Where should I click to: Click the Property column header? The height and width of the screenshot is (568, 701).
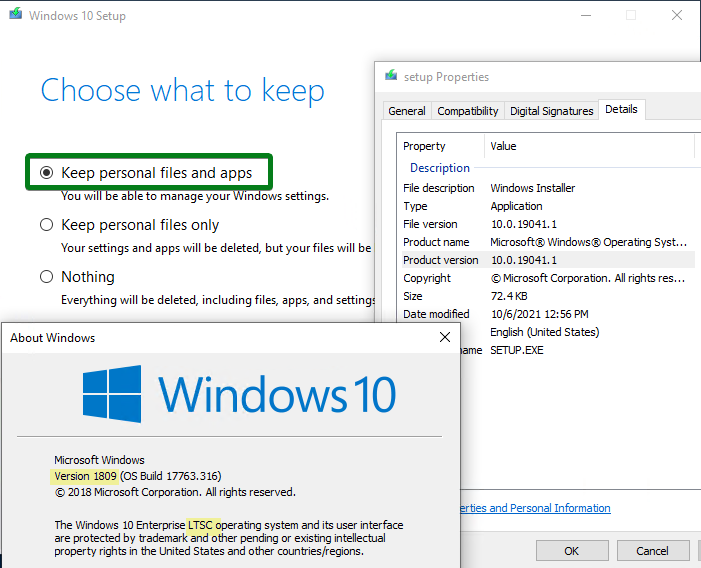[x=441, y=146]
